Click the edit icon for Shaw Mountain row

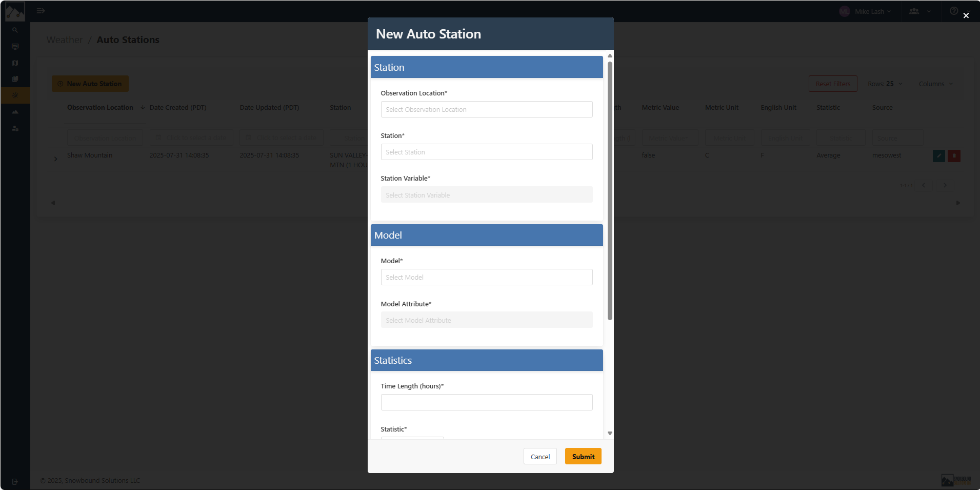pos(938,156)
